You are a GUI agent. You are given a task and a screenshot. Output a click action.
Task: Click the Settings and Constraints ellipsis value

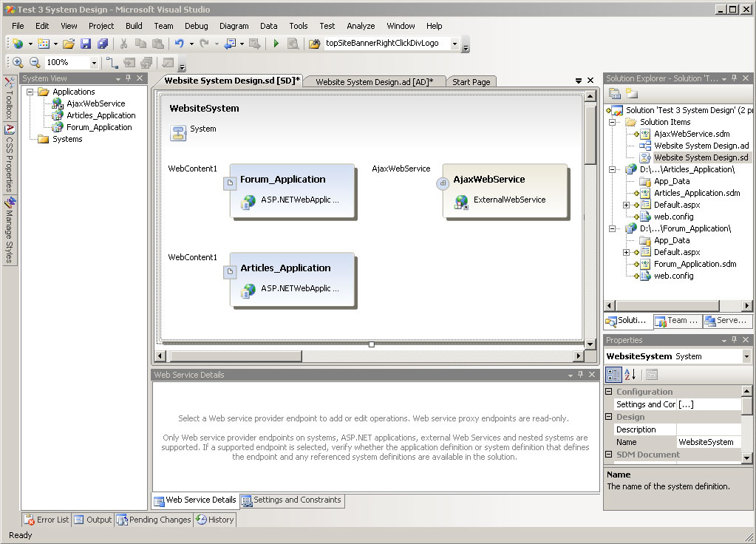[x=709, y=404]
